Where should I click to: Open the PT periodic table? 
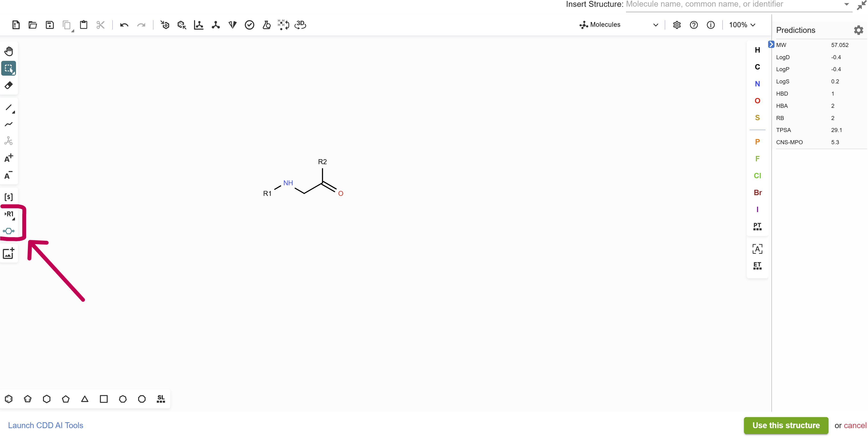coord(758,227)
